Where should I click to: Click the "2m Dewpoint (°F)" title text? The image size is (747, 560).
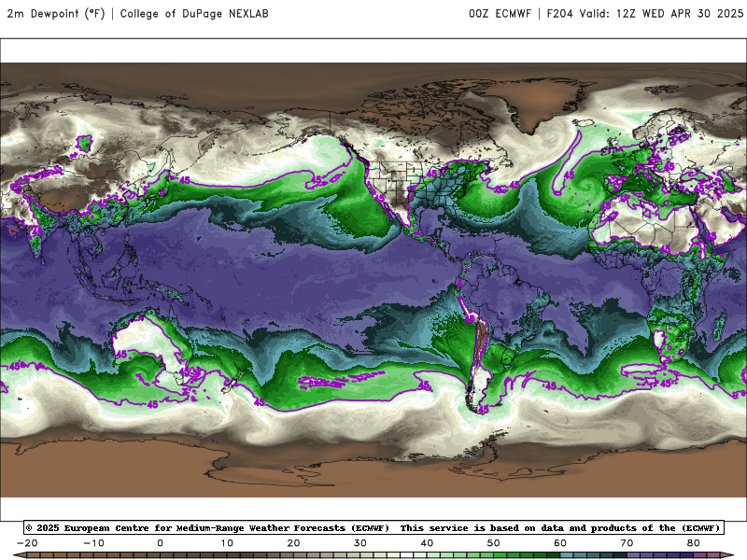55,13
